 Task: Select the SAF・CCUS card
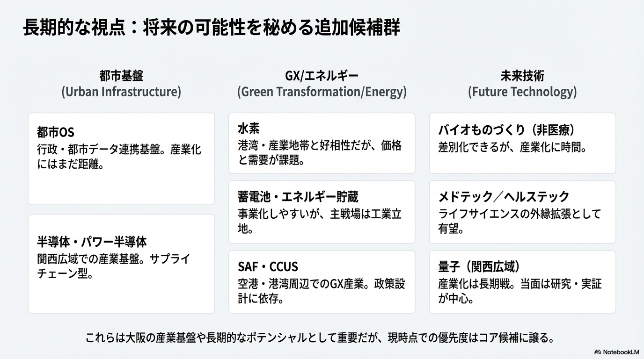(x=322, y=282)
